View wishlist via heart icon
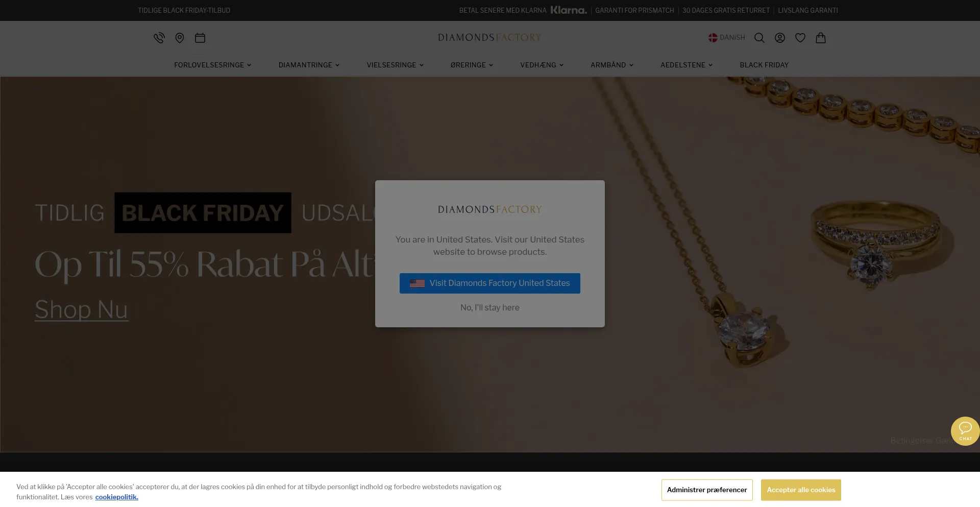This screenshot has height=507, width=980. 800,38
